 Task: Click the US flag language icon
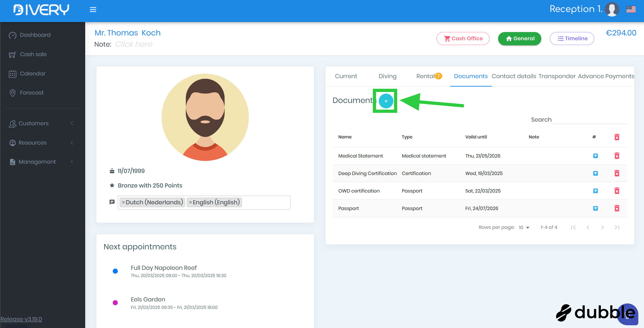tap(631, 10)
